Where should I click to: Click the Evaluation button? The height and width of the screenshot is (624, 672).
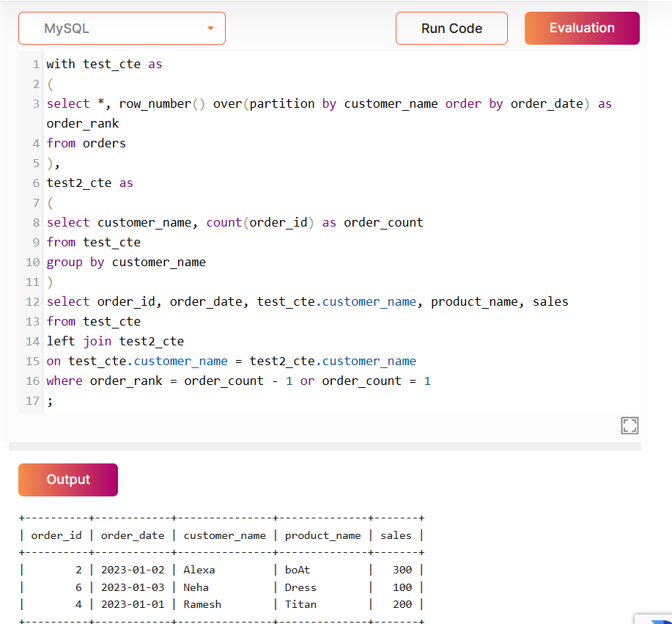[582, 29]
